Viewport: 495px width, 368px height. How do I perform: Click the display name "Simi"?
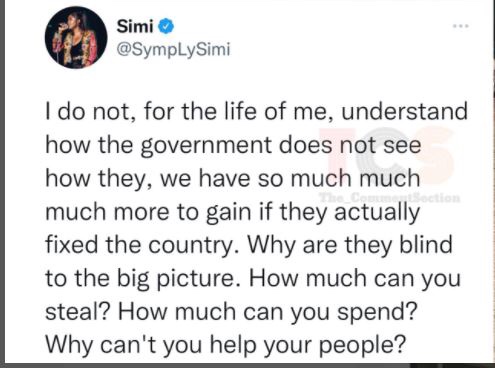[135, 26]
